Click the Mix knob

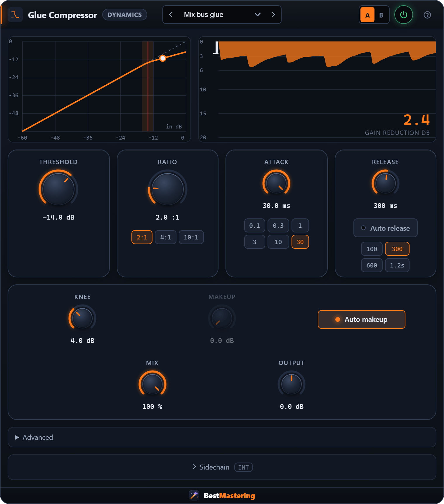point(152,384)
